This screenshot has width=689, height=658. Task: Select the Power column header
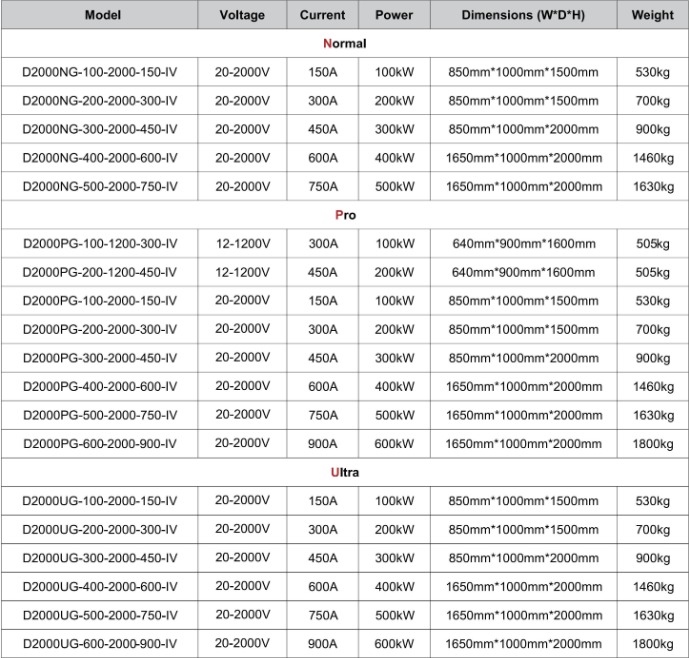[394, 15]
